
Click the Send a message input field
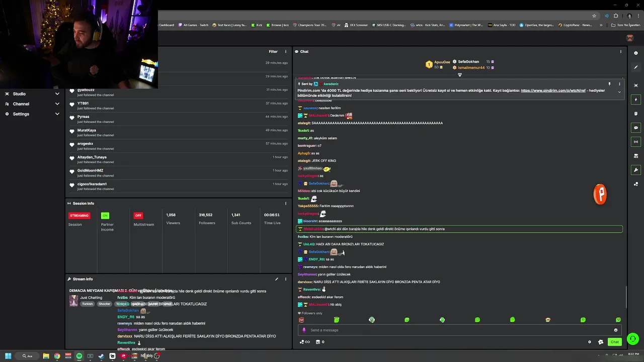460,330
